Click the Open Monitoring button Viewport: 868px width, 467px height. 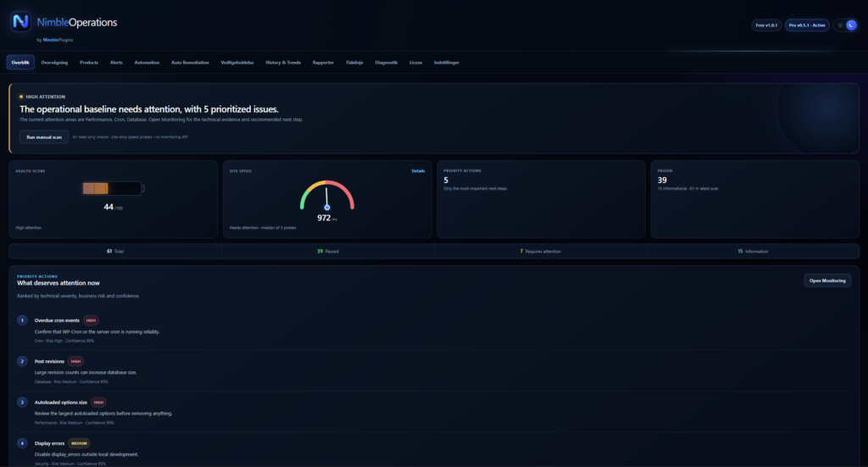(x=827, y=281)
